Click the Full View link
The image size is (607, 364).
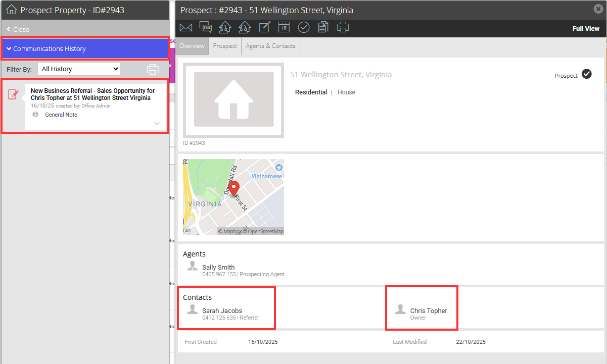pyautogui.click(x=586, y=29)
